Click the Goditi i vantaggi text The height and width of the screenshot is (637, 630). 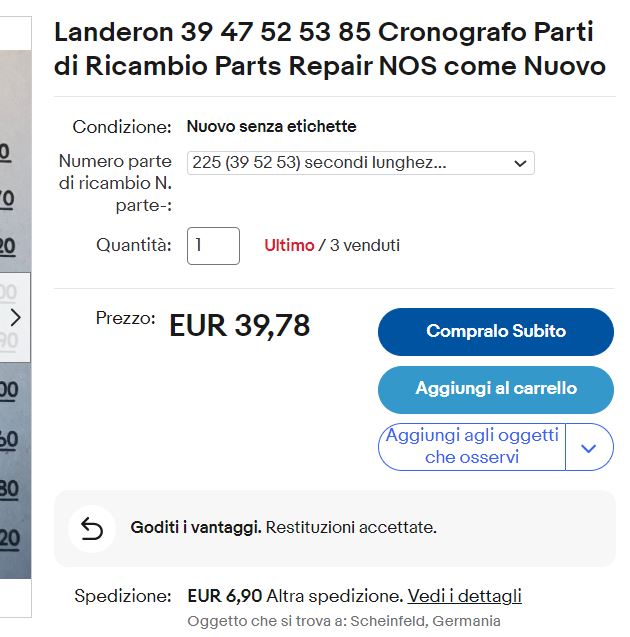196,527
